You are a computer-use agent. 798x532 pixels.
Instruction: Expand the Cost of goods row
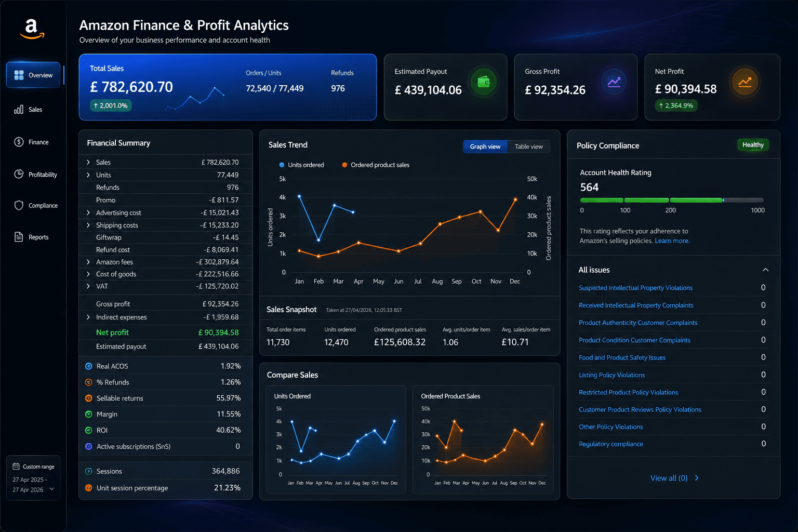(x=88, y=274)
